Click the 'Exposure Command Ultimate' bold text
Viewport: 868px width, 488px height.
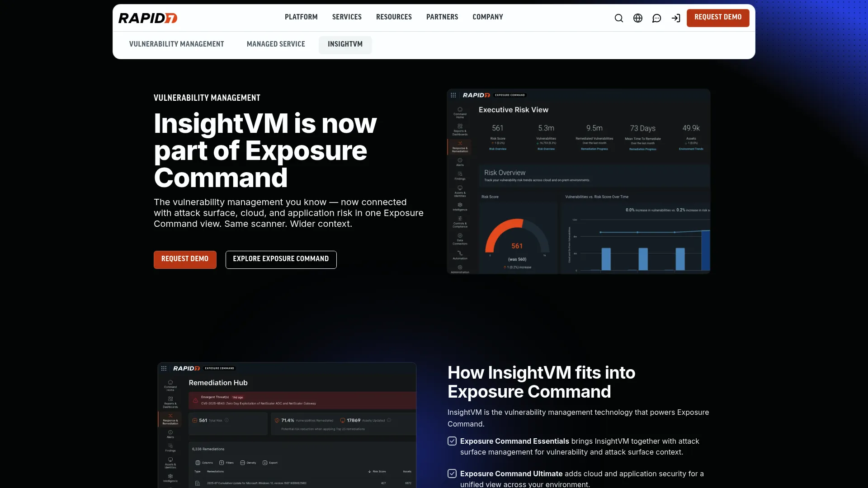pyautogui.click(x=511, y=474)
